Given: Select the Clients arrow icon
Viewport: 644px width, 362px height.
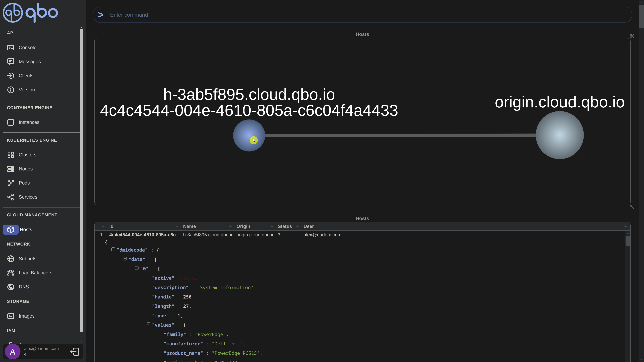Looking at the screenshot, I should (11, 76).
